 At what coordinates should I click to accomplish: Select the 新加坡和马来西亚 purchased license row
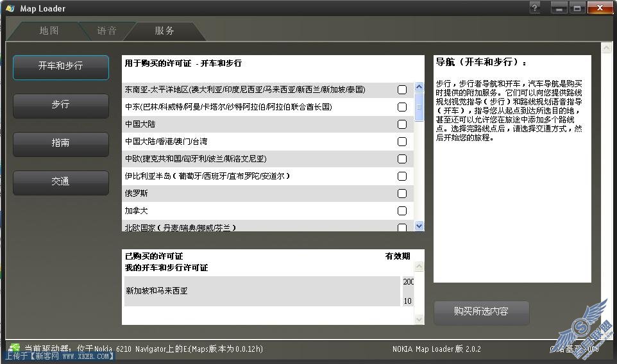pos(262,291)
